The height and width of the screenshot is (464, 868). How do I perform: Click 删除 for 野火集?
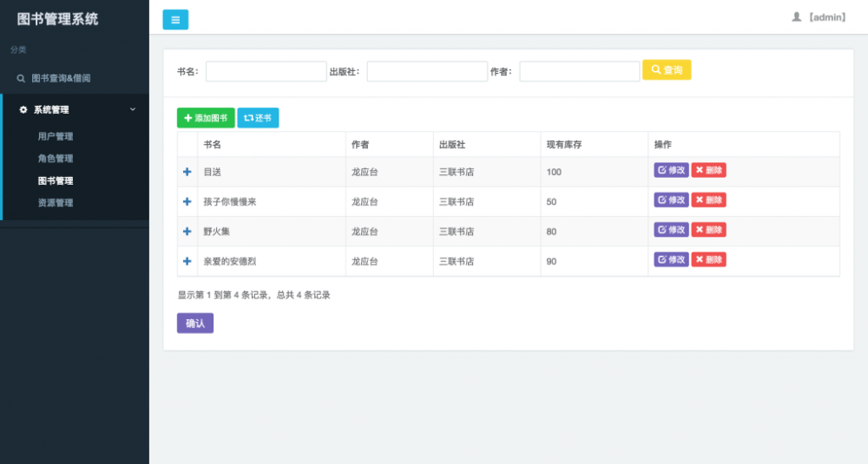(708, 230)
